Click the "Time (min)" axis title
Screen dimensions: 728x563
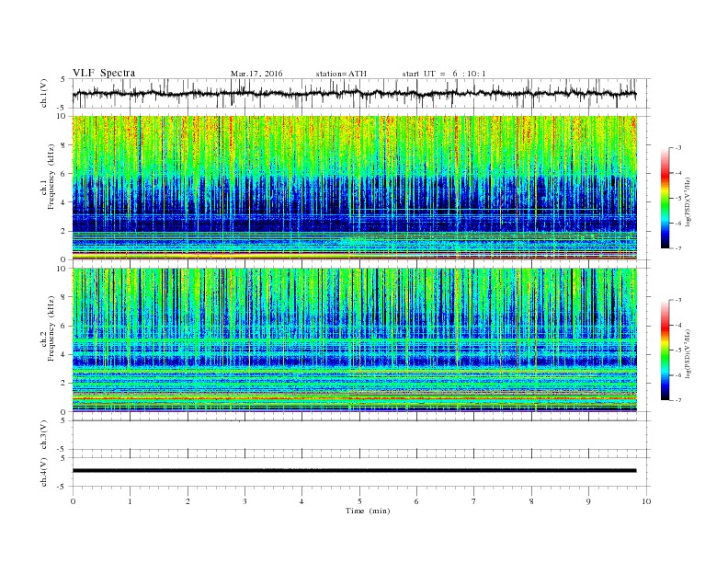pos(368,511)
